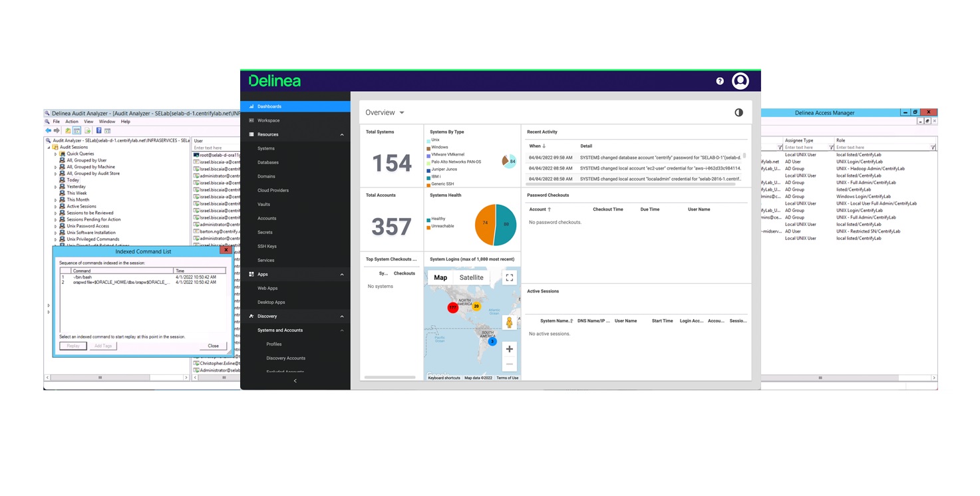
Task: Go to SSH Keys in the sidebar
Action: click(267, 246)
